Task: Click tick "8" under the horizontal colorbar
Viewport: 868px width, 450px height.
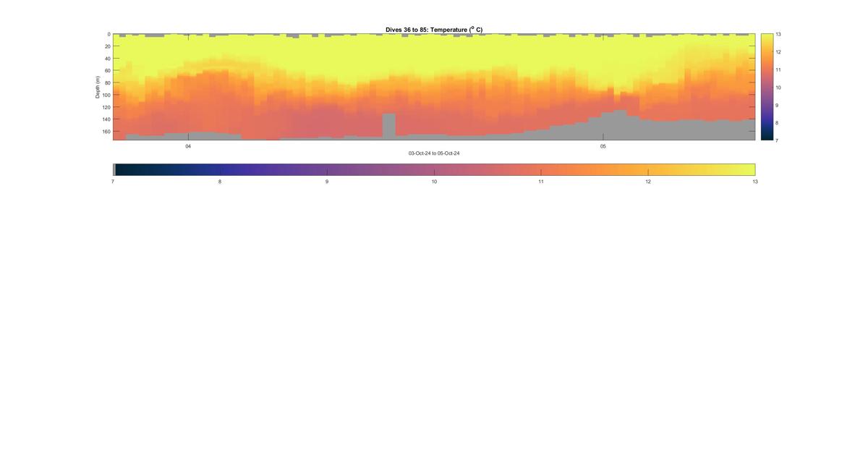Action: 220,182
